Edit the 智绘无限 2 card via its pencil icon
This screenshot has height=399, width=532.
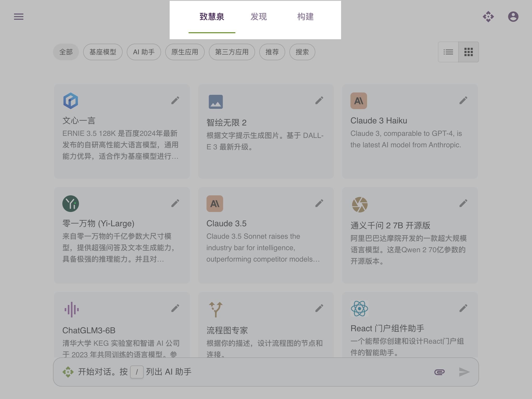click(x=319, y=100)
